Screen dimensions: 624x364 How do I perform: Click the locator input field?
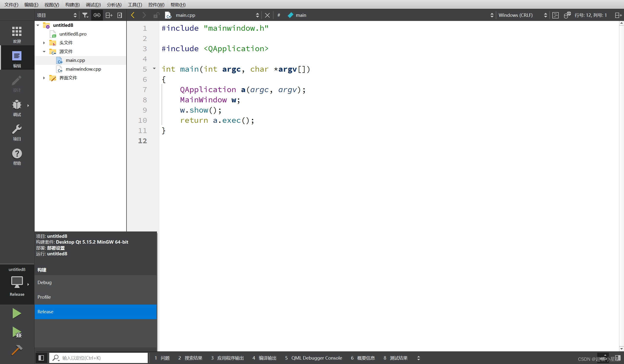(x=98, y=358)
